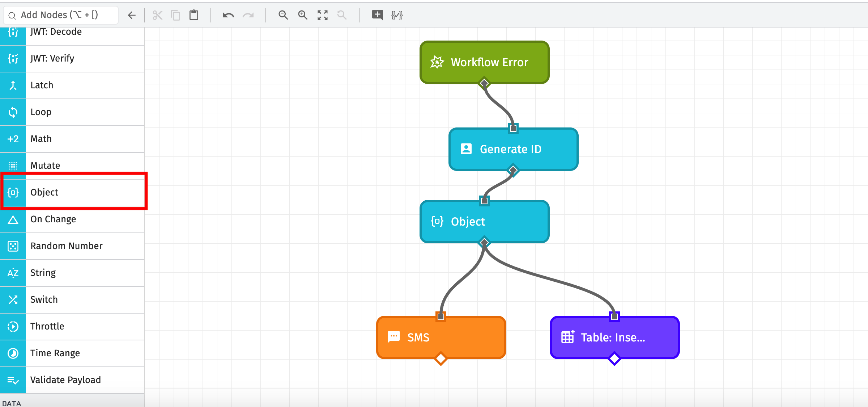The image size is (868, 407).
Task: Select the Switch node icon
Action: pos(13,299)
